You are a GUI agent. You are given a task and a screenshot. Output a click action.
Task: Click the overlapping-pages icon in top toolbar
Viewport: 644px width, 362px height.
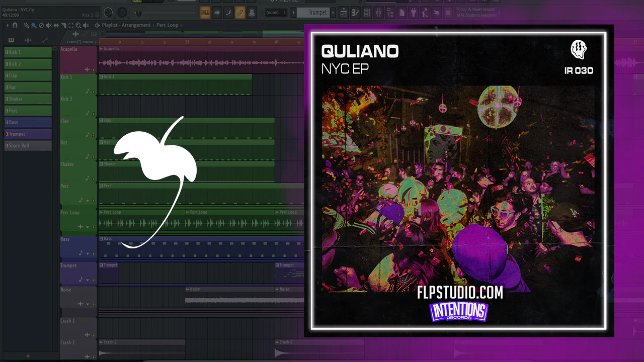coord(402,13)
